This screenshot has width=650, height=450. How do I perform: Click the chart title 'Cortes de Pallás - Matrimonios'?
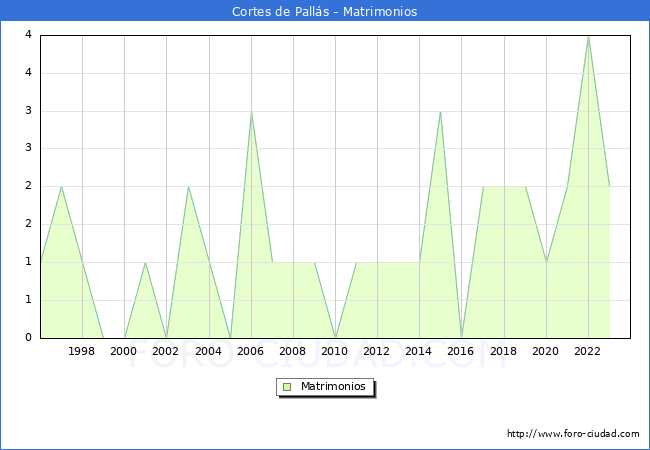[x=325, y=12]
